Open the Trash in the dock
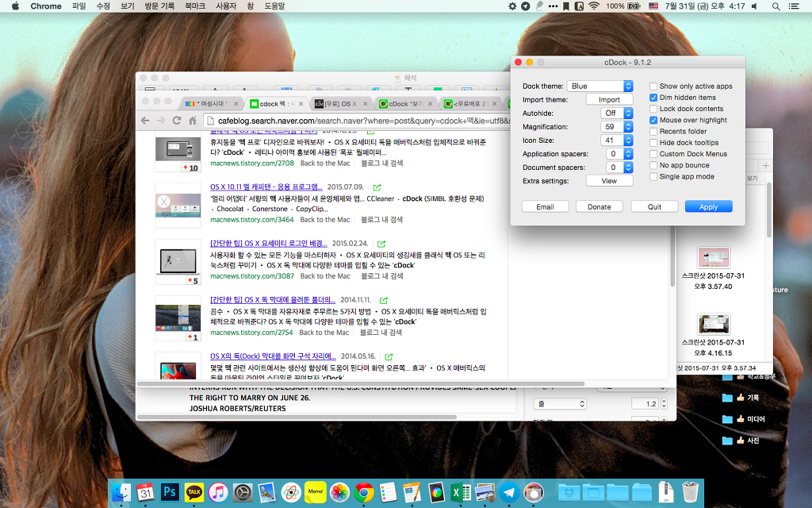Image resolution: width=812 pixels, height=508 pixels. click(x=690, y=492)
